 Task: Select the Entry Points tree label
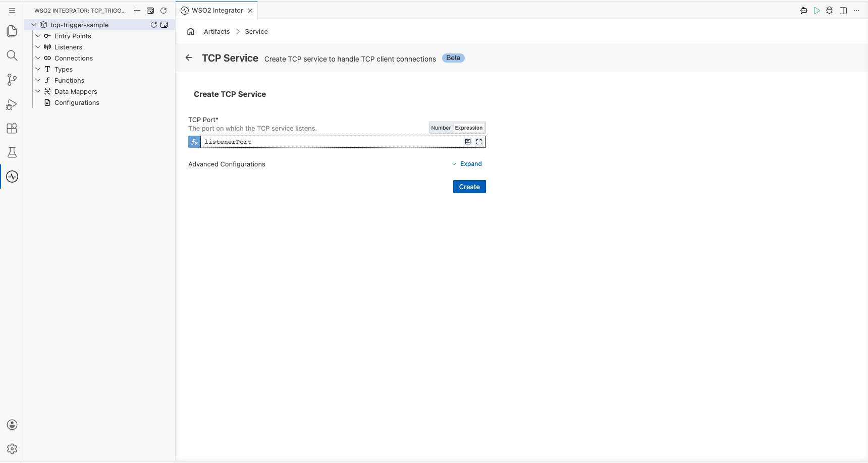73,36
